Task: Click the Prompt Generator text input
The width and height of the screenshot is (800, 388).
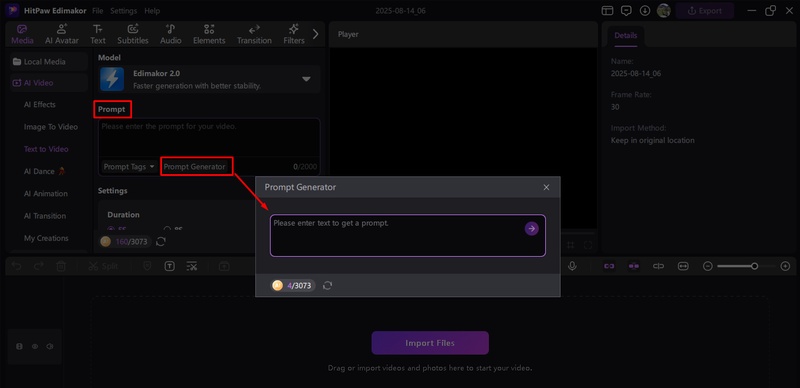Action: click(408, 235)
